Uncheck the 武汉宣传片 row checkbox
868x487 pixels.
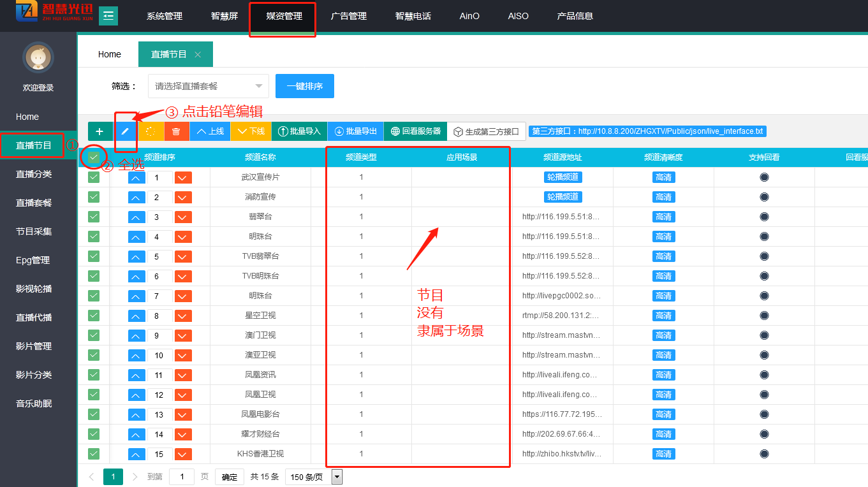(94, 177)
